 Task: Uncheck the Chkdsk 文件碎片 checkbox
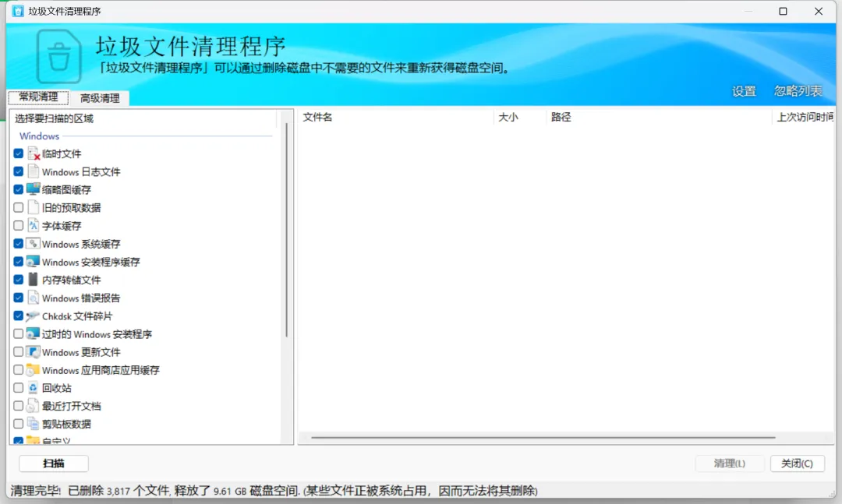(18, 316)
